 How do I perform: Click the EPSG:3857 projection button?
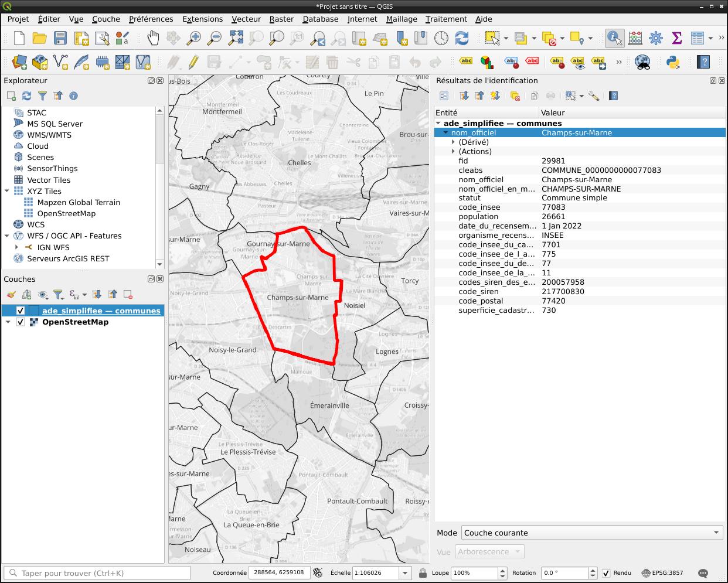[x=662, y=573]
